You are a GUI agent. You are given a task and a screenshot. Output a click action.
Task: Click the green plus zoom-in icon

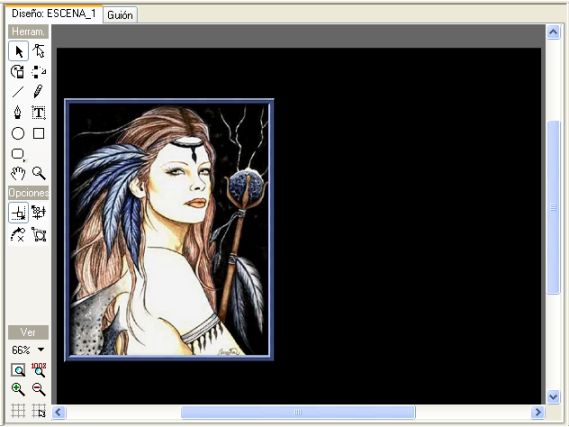(x=18, y=390)
